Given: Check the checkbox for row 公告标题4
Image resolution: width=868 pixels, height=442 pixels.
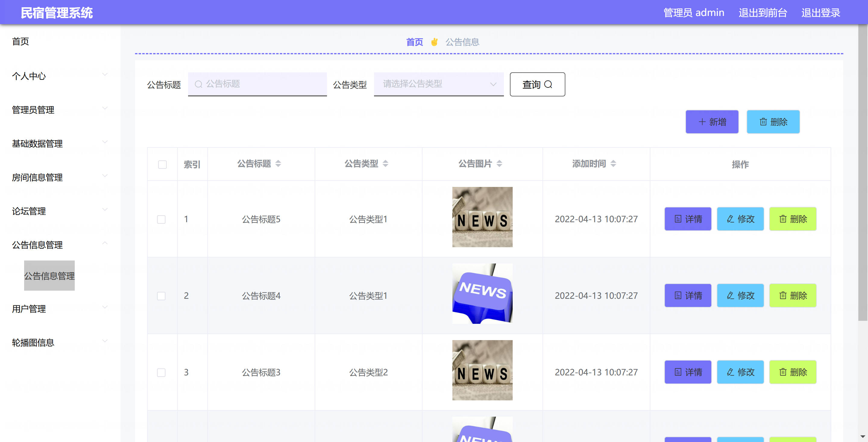Looking at the screenshot, I should coord(161,296).
